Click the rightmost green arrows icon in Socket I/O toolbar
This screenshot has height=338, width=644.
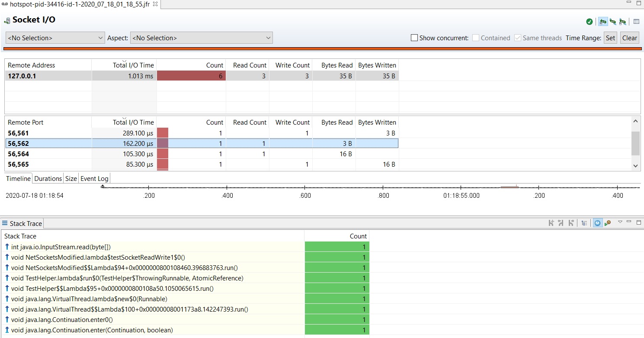pos(622,22)
